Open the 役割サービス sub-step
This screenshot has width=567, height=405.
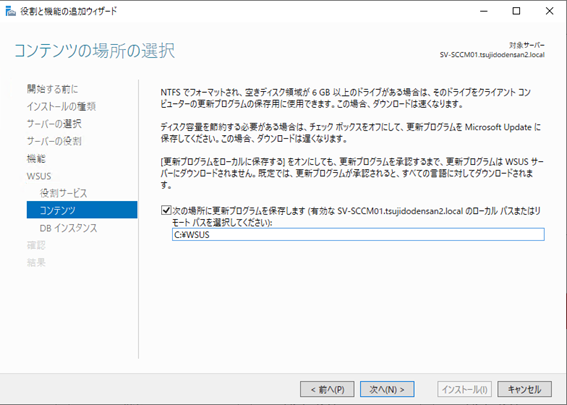point(63,193)
